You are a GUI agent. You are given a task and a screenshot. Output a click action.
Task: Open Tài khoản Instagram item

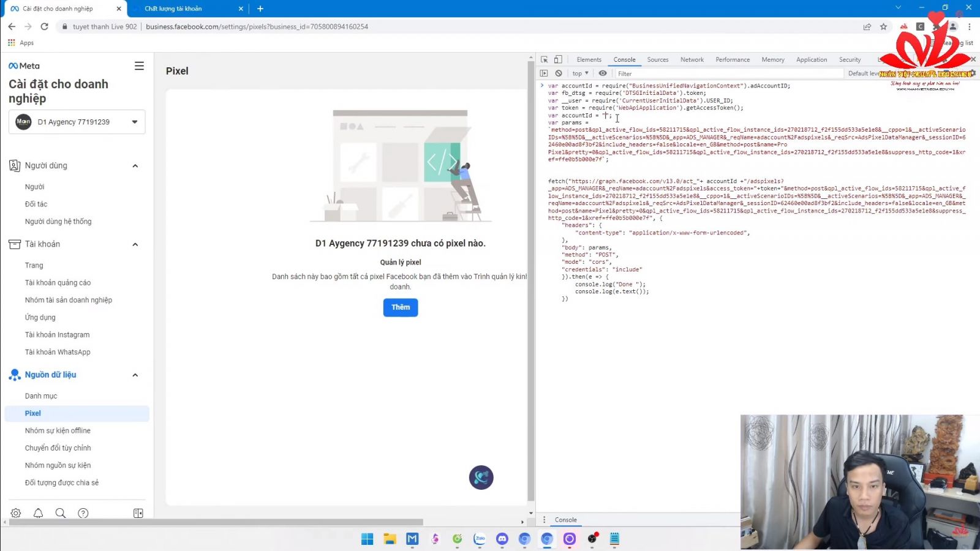(57, 335)
